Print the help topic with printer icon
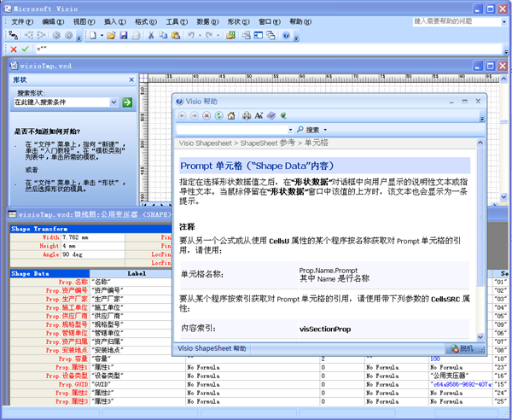512x420 pixels. [247, 115]
